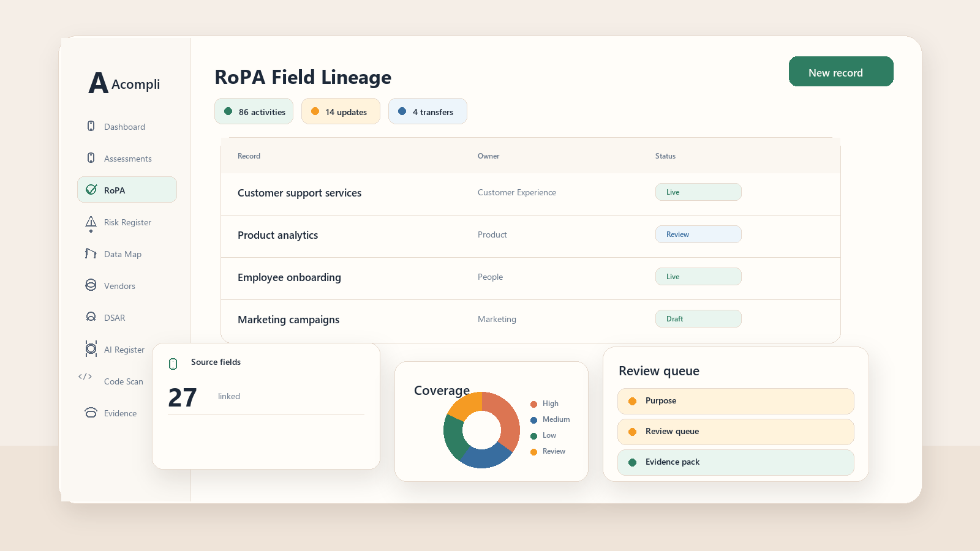Go to Risk Register
Viewport: 980px width, 551px height.
127,222
